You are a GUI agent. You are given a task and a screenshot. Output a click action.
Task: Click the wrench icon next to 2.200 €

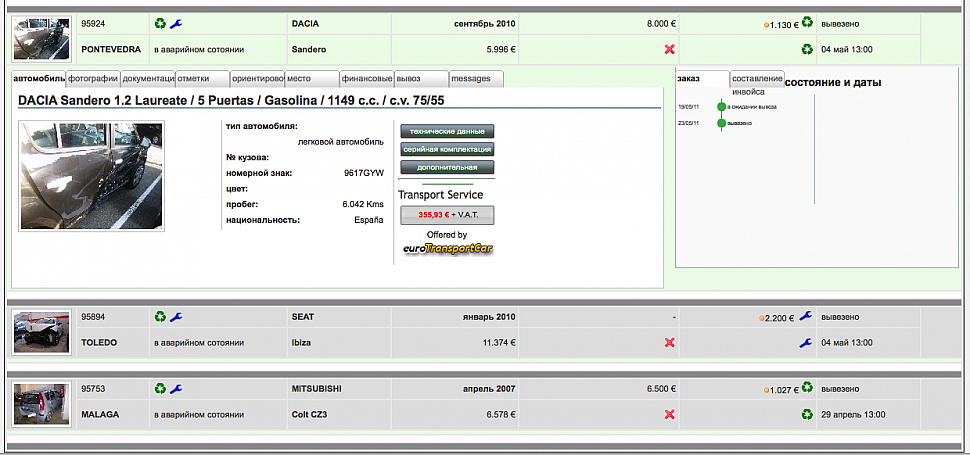805,316
